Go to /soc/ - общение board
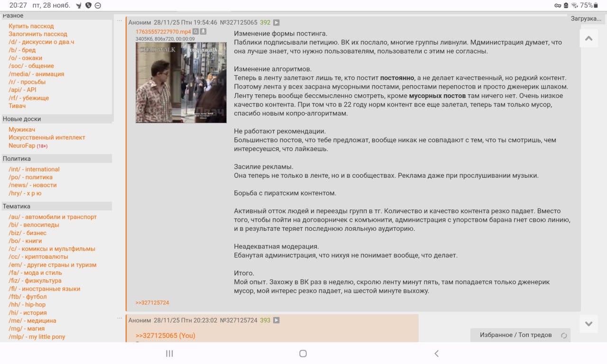607x364 pixels. 31,66
